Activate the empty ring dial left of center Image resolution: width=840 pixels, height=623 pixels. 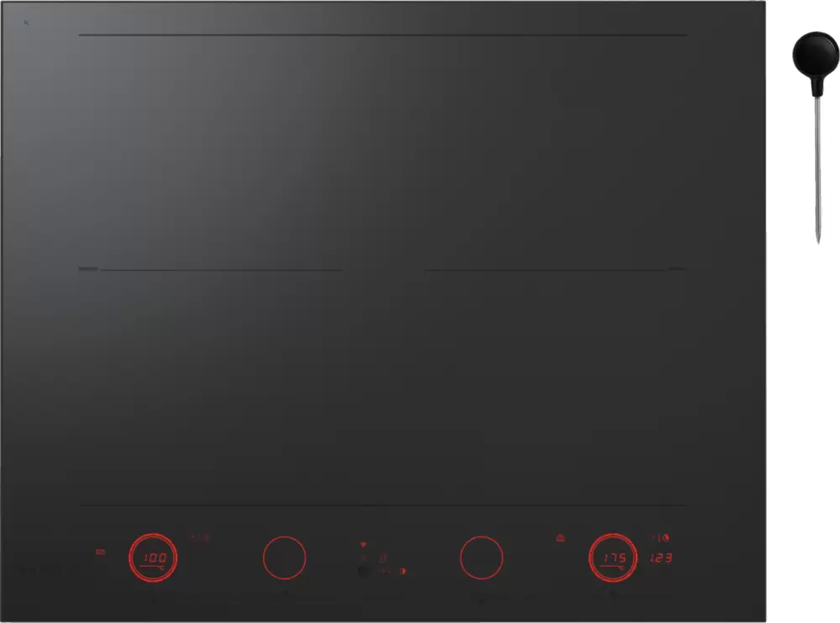[285, 558]
